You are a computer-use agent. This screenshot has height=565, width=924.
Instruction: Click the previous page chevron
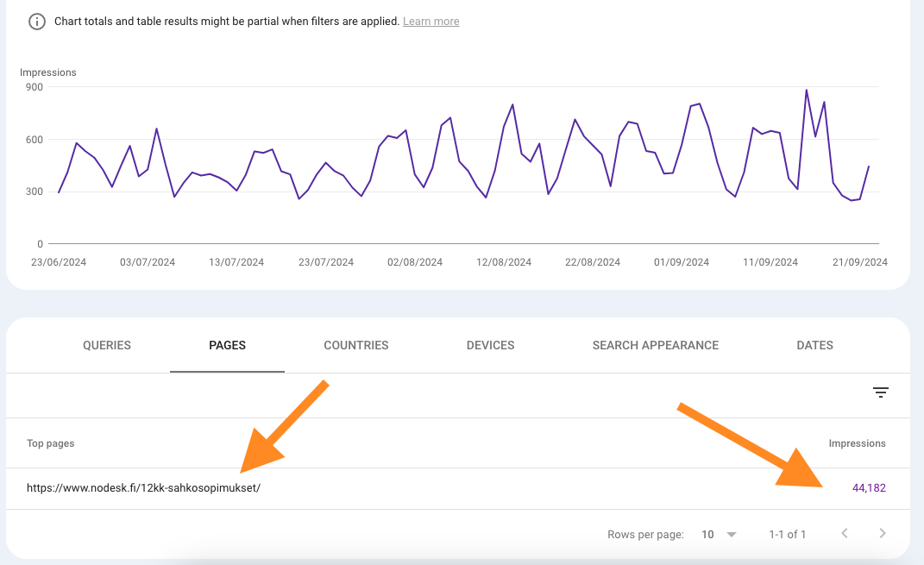click(x=845, y=534)
